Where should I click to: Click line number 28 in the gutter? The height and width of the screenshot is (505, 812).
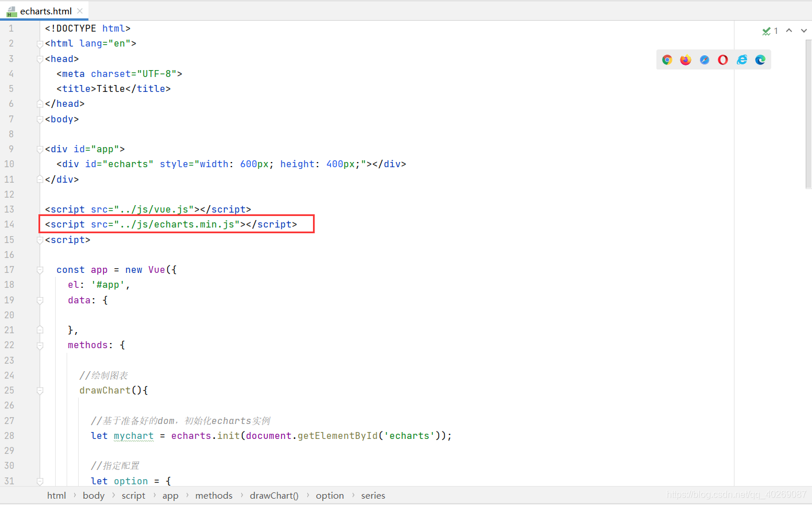pyautogui.click(x=9, y=436)
